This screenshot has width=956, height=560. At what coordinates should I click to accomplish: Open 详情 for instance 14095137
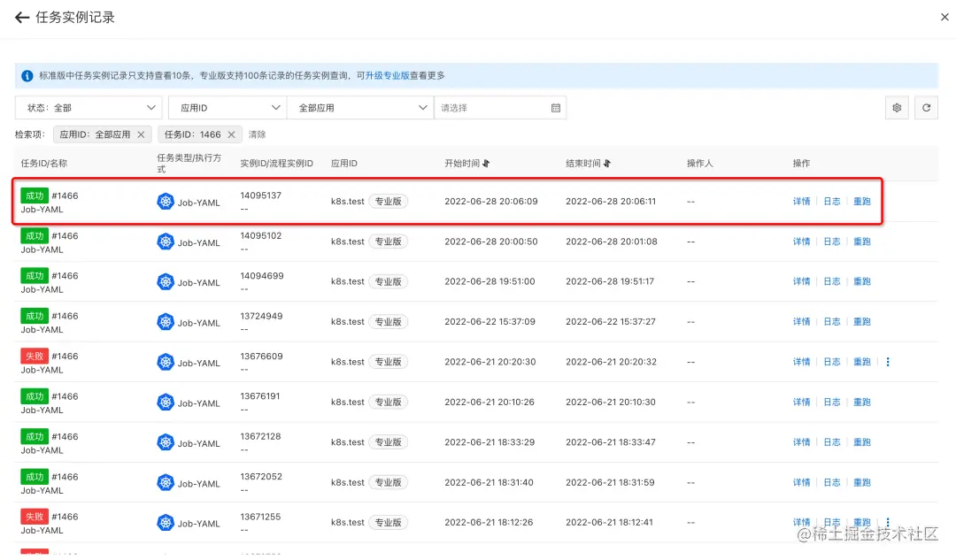tap(802, 202)
